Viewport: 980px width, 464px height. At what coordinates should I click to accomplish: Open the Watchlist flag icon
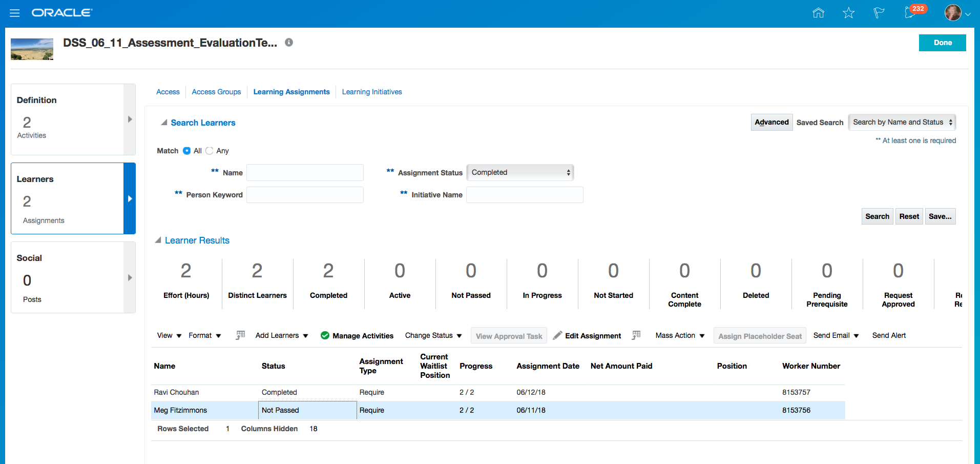coord(879,13)
